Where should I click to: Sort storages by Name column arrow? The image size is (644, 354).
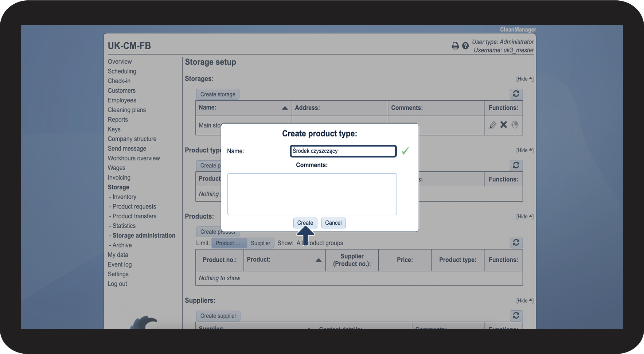(x=285, y=108)
